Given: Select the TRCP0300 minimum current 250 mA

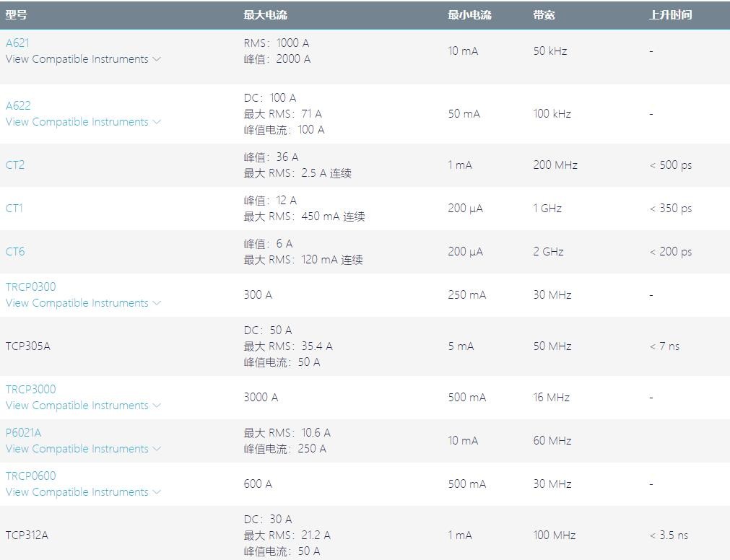Looking at the screenshot, I should pos(467,295).
